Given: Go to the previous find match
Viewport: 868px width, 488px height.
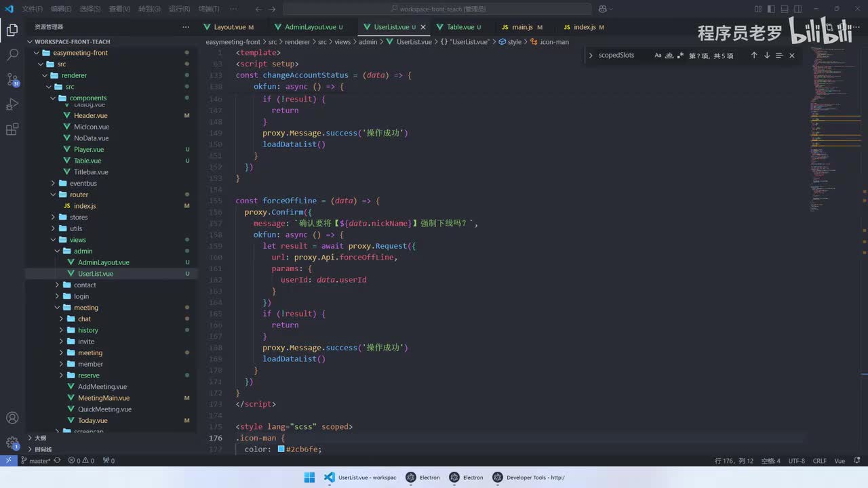Looking at the screenshot, I should 754,56.
